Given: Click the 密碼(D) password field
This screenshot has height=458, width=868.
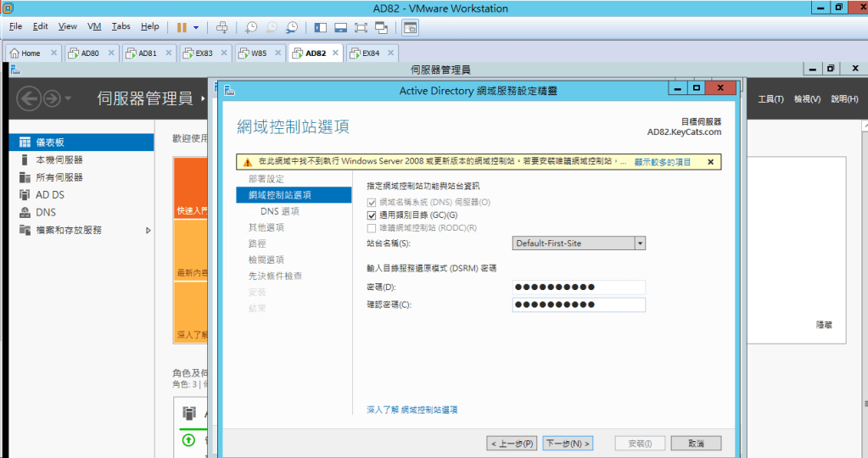Looking at the screenshot, I should (579, 287).
